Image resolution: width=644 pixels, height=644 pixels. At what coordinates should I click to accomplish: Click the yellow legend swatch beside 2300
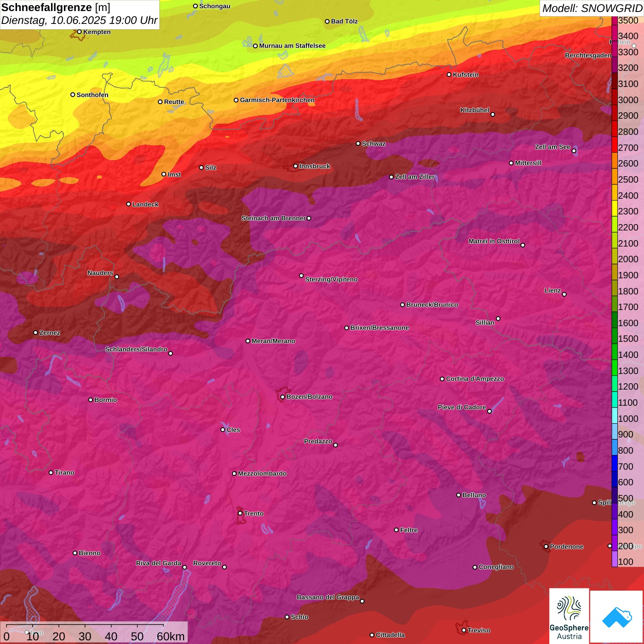615,208
